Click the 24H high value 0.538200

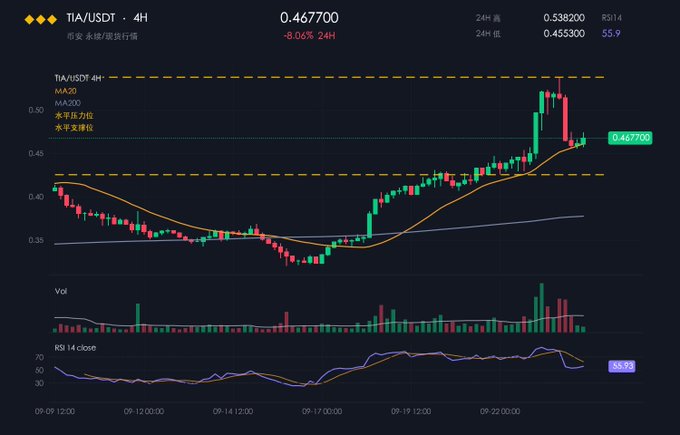pos(564,18)
